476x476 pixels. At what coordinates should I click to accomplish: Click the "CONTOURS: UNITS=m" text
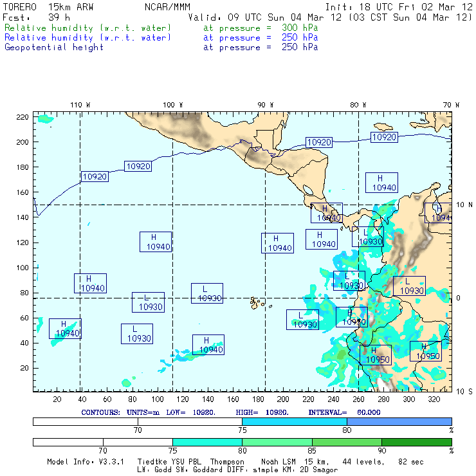pos(120,412)
